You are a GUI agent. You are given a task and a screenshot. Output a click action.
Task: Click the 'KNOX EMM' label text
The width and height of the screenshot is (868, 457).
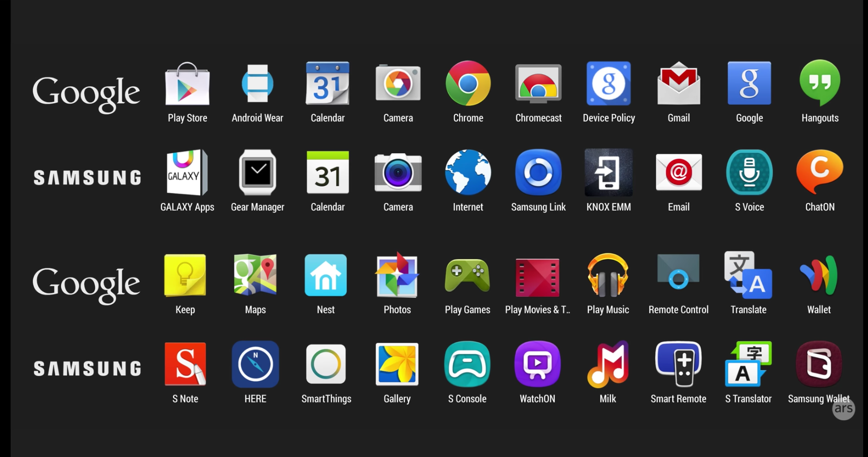[609, 207]
